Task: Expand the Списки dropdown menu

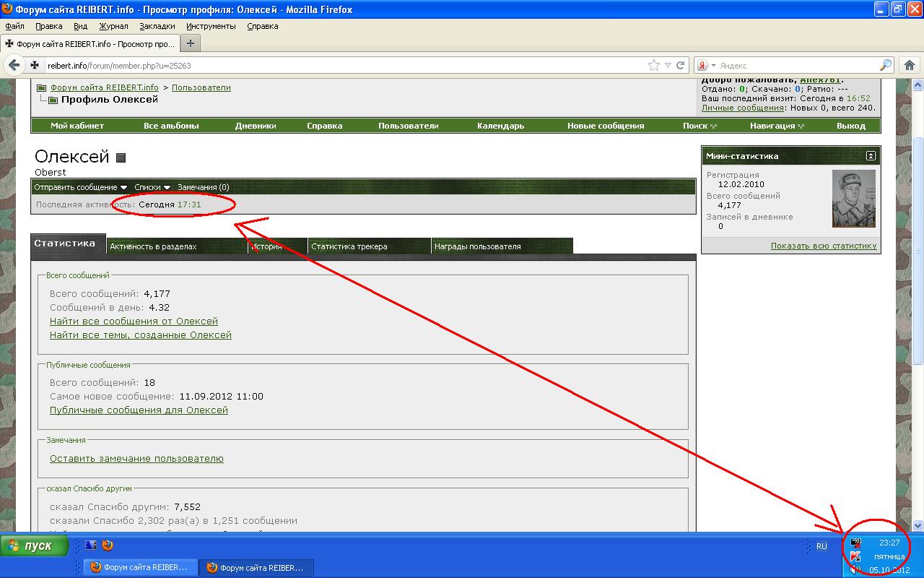Action: coord(152,187)
